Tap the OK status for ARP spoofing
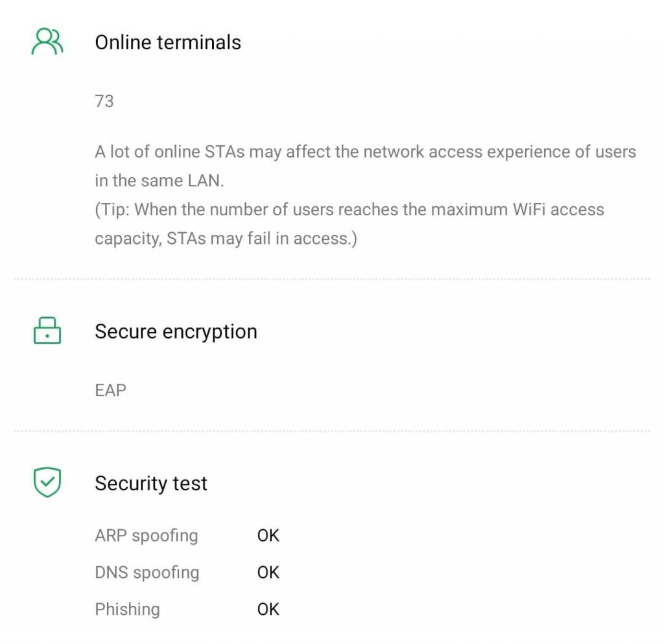This screenshot has height=644, width=664. 268,536
